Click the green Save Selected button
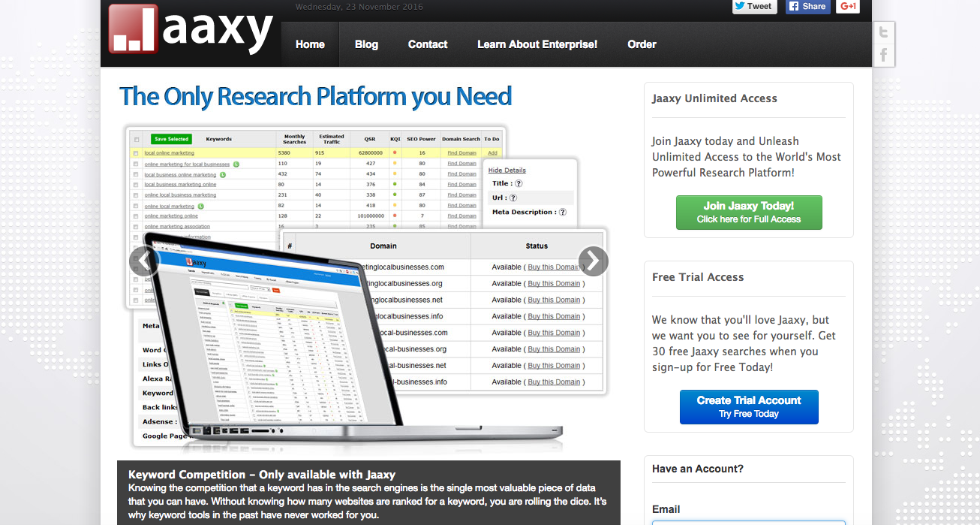Viewport: 980px width, 525px height. pos(172,139)
